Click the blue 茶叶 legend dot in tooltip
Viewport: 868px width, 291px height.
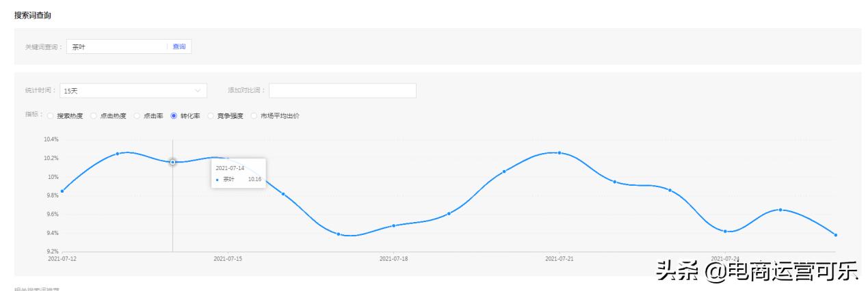point(218,179)
